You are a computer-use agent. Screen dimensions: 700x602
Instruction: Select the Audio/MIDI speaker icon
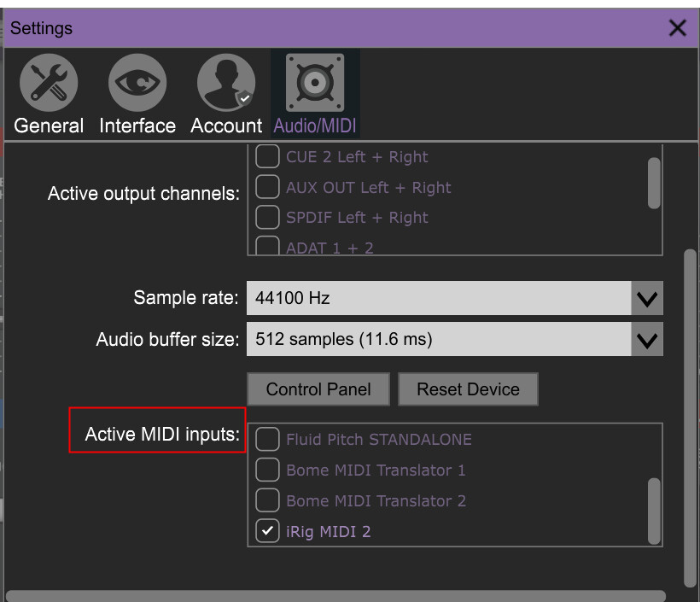click(315, 83)
